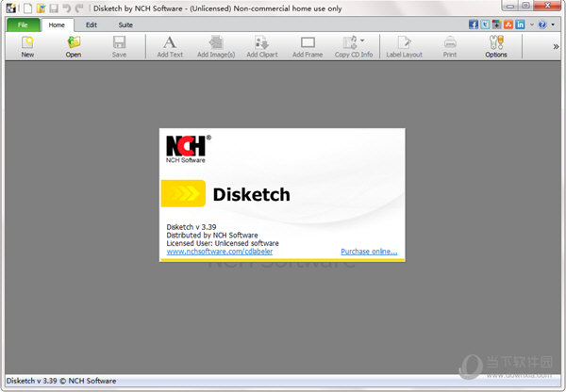The width and height of the screenshot is (566, 392).
Task: Expand the toolbar overflow chevron
Action: 554,44
